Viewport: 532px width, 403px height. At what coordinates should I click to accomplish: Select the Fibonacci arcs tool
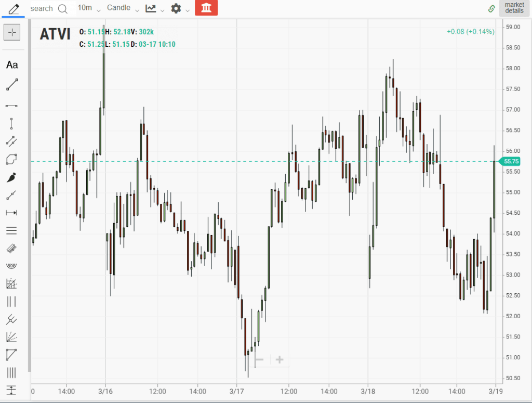coord(12,265)
